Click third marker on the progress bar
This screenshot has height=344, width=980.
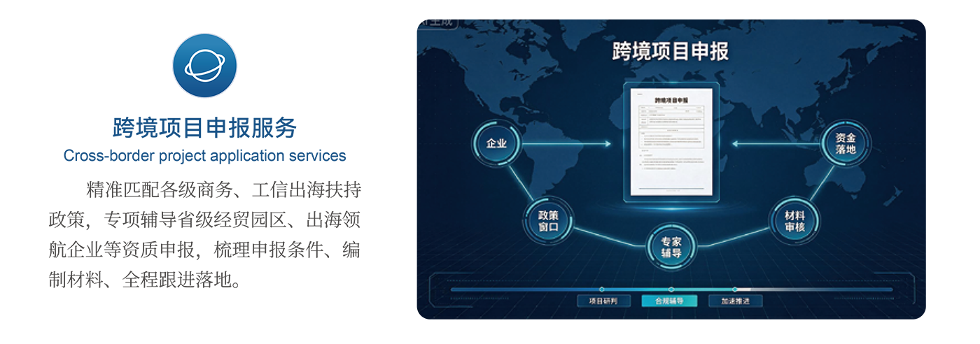pyautogui.click(x=735, y=289)
